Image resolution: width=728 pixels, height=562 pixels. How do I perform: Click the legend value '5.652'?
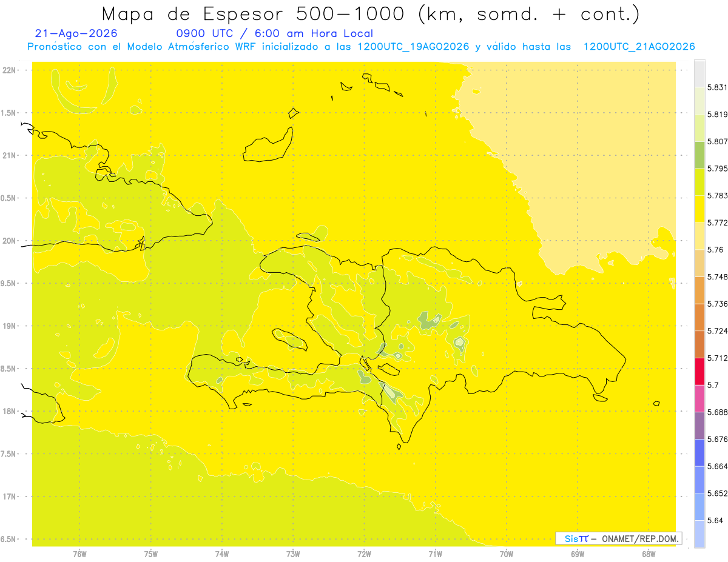[717, 493]
